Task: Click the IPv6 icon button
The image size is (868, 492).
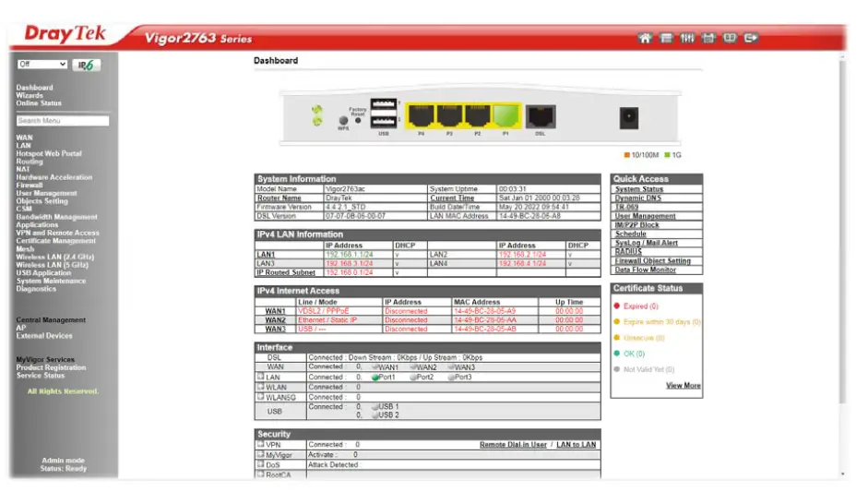Action: pyautogui.click(x=86, y=65)
